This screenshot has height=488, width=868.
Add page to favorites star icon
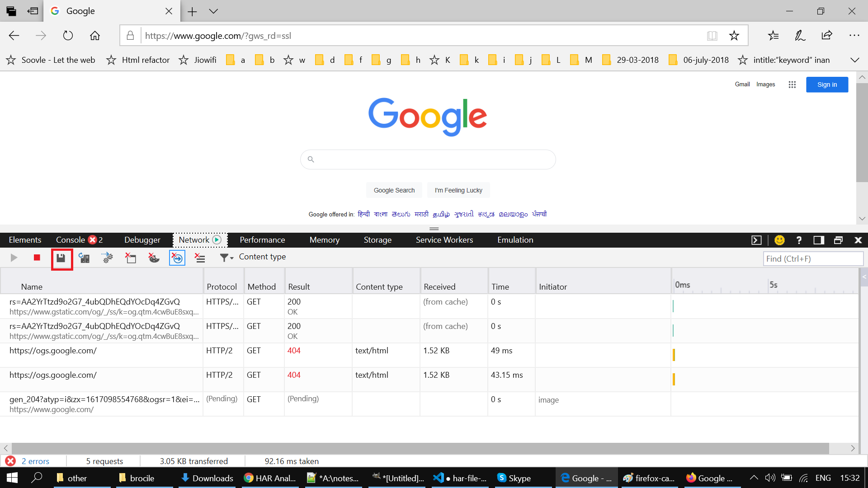pyautogui.click(x=734, y=36)
